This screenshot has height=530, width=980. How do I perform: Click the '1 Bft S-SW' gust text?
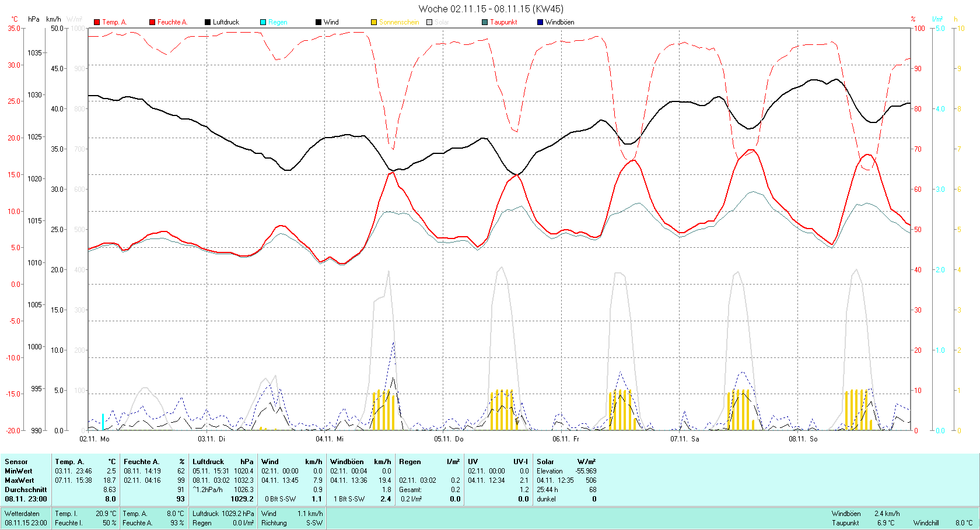[349, 499]
